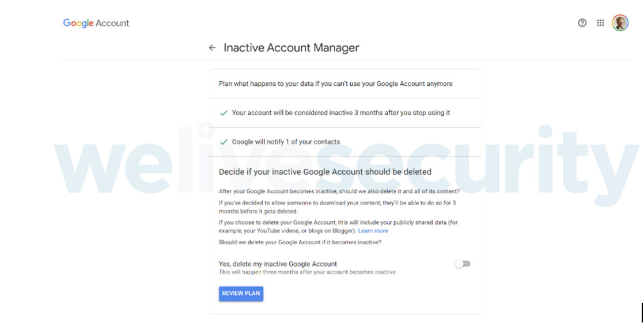
Task: Expand 'Google will notify 1 of your contacts'
Action: pyautogui.click(x=286, y=142)
